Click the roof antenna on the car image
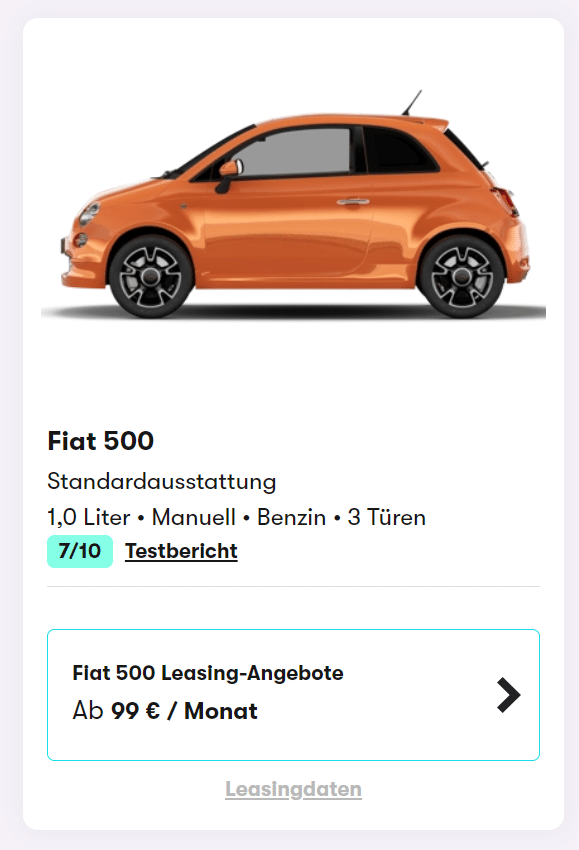Screen dimensions: 579x850 point(411,102)
